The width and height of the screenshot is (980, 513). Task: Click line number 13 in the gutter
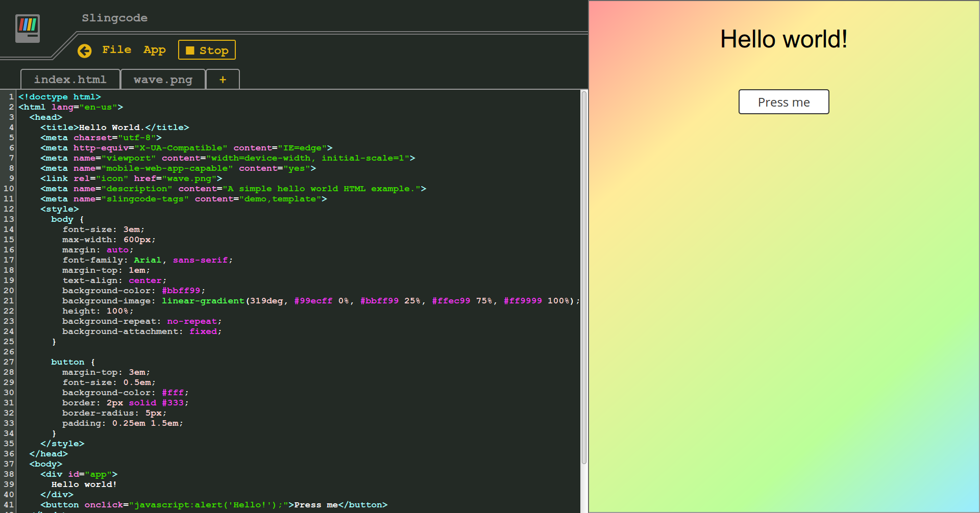pos(8,219)
